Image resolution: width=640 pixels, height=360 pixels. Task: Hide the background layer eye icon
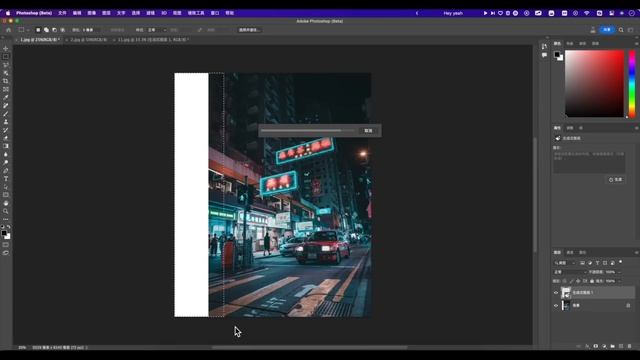pyautogui.click(x=556, y=305)
